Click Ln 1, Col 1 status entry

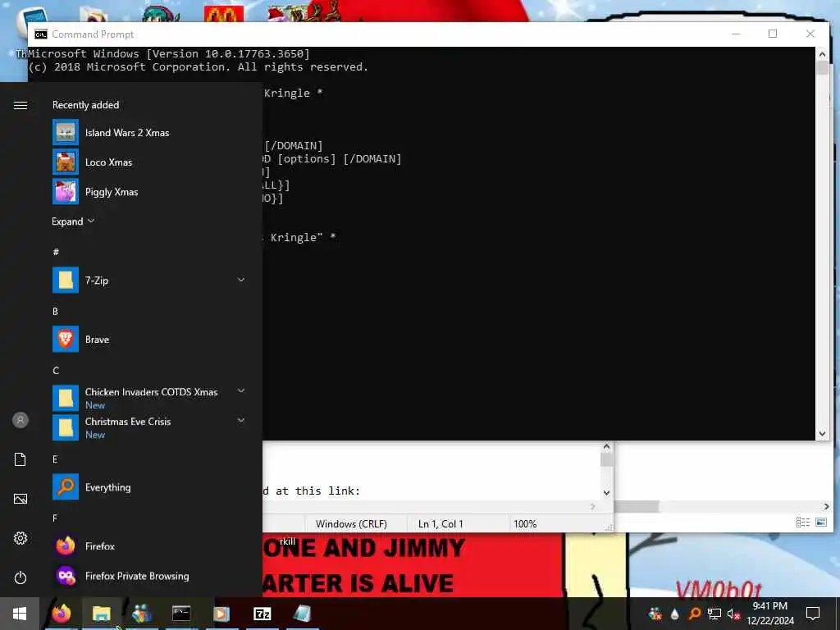(441, 524)
